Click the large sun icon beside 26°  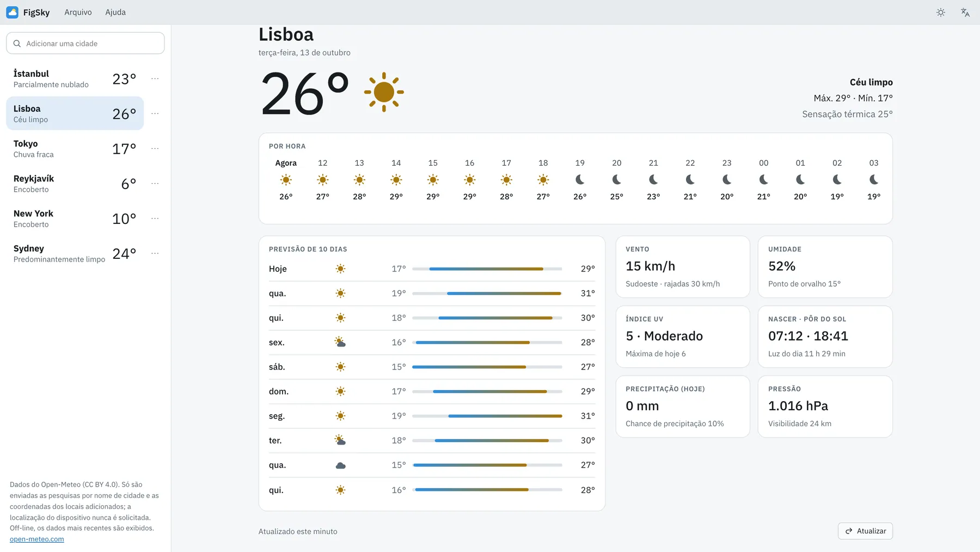click(x=384, y=92)
